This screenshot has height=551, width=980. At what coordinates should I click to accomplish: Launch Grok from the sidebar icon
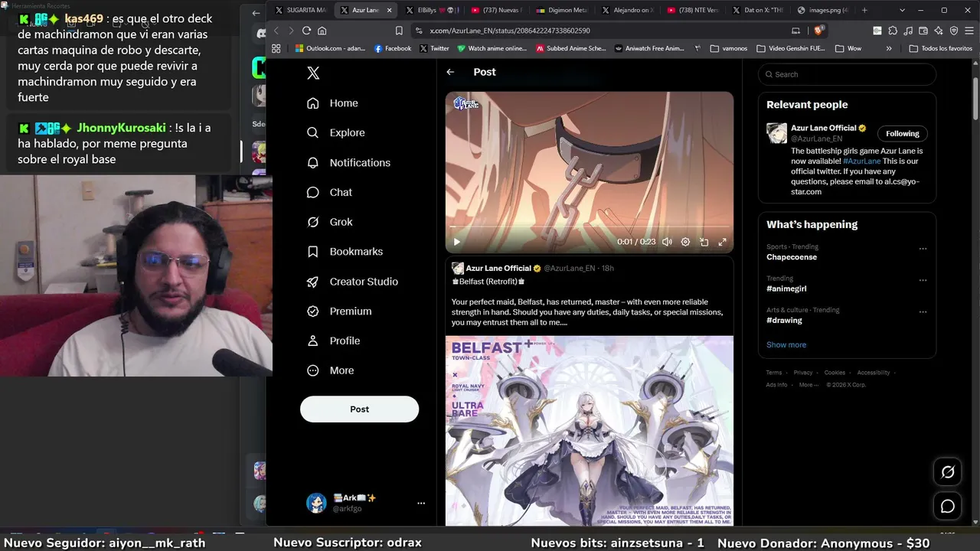coord(312,222)
